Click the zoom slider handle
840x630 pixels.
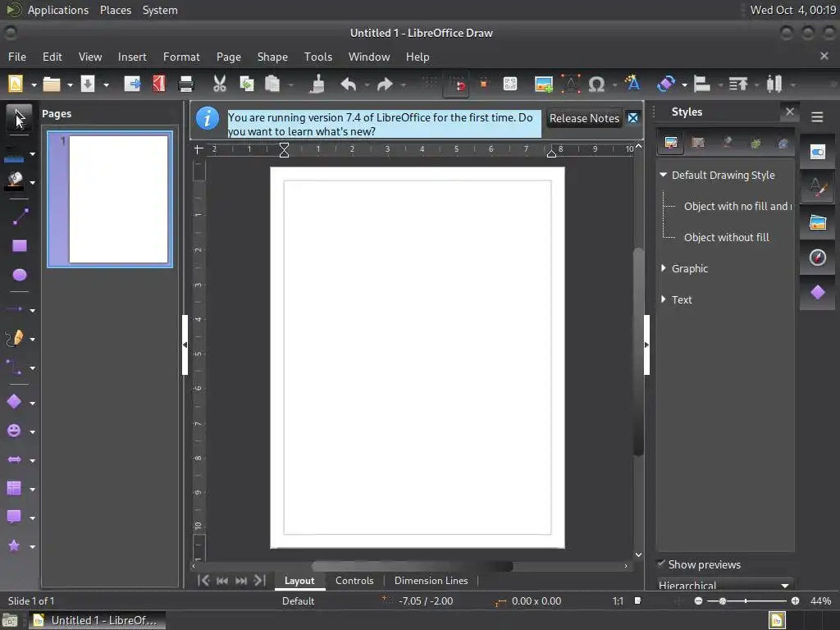pos(722,601)
